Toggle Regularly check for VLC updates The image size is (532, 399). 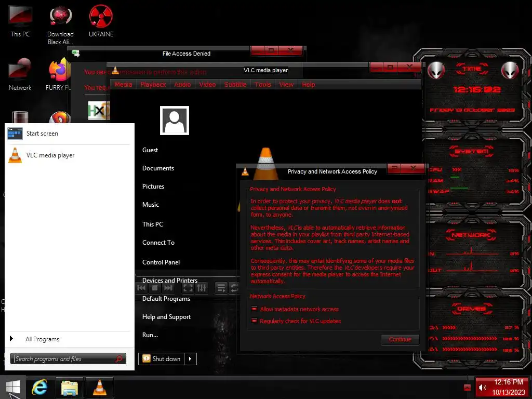click(254, 321)
